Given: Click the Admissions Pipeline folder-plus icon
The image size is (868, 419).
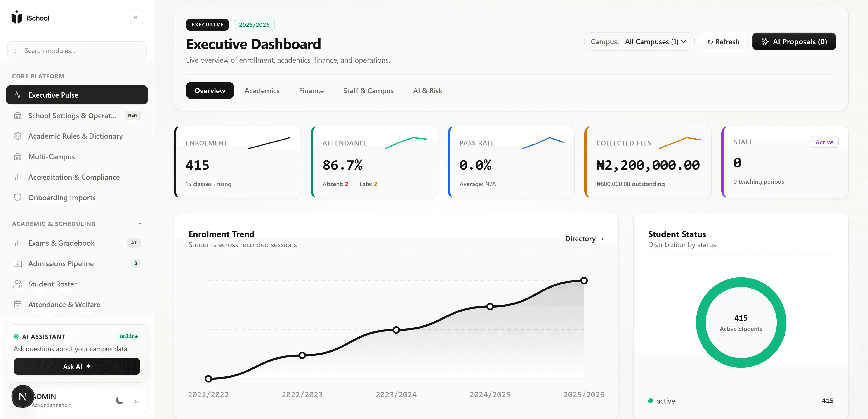Looking at the screenshot, I should [18, 264].
